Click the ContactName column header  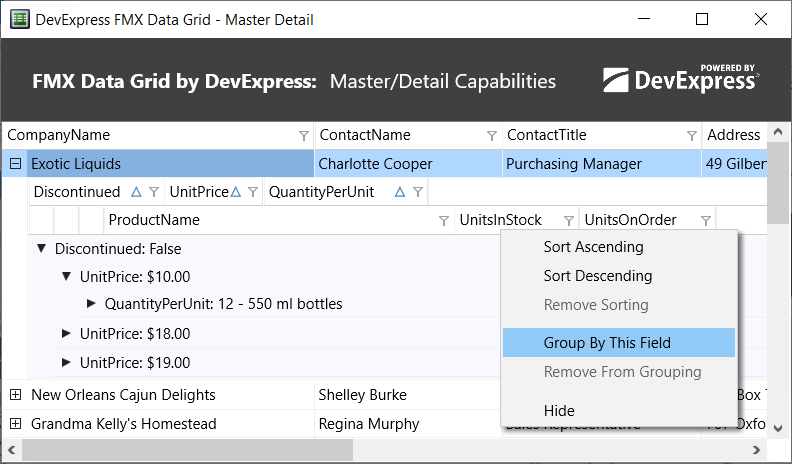(x=408, y=135)
